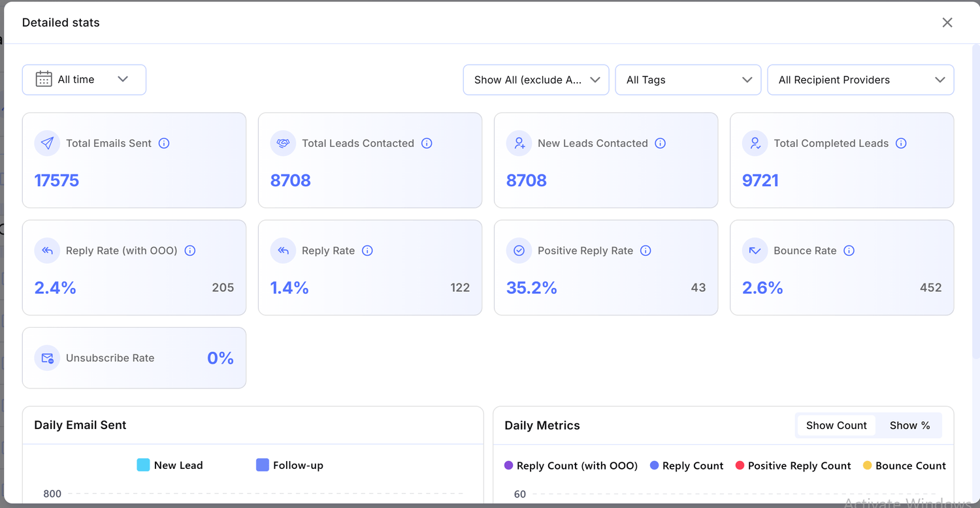
Task: Click info icon next to Bounce Rate
Action: [849, 251]
